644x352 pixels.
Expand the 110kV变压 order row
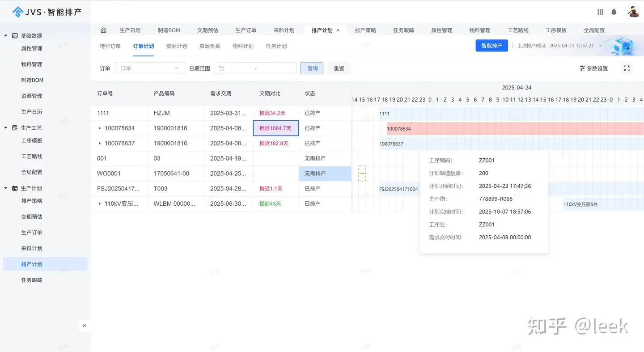pyautogui.click(x=100, y=204)
